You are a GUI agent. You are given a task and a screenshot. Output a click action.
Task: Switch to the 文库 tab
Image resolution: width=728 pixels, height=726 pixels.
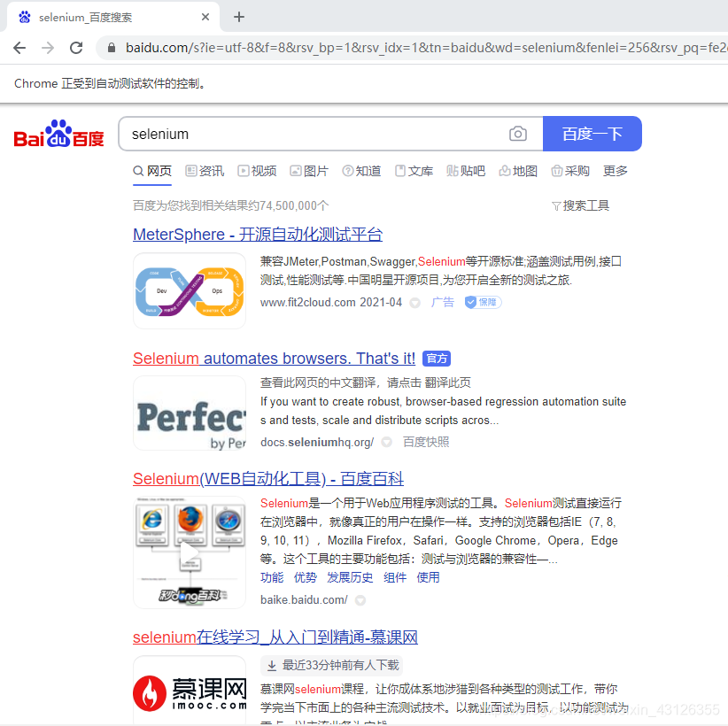(x=414, y=171)
